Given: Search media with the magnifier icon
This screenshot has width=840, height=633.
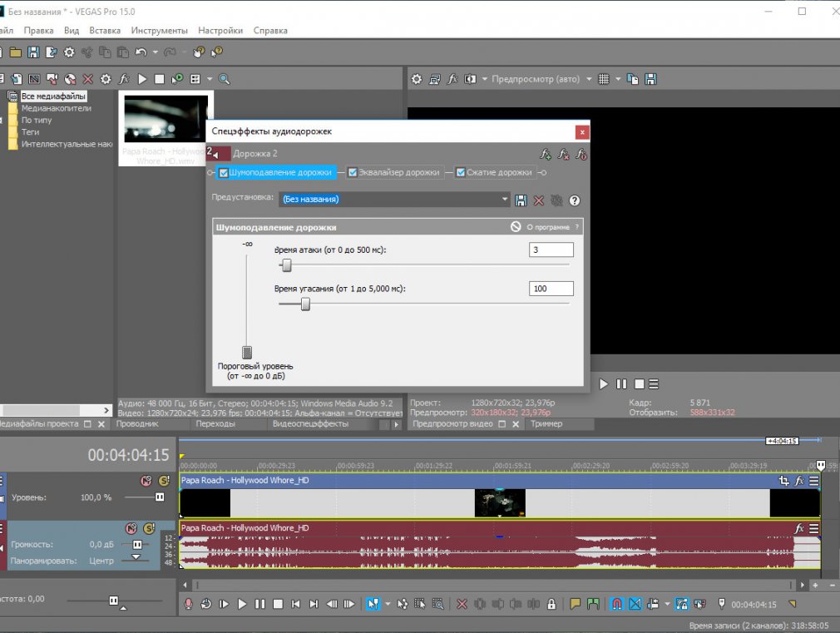Looking at the screenshot, I should (x=224, y=79).
